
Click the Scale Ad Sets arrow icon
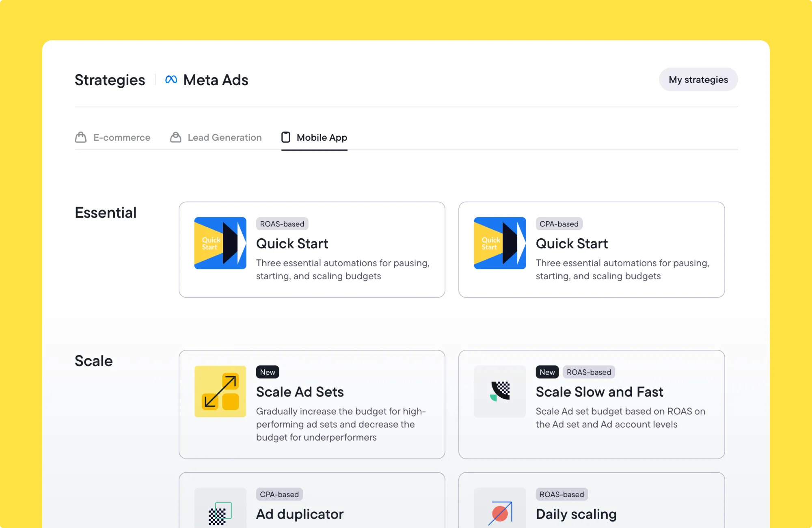click(x=220, y=391)
